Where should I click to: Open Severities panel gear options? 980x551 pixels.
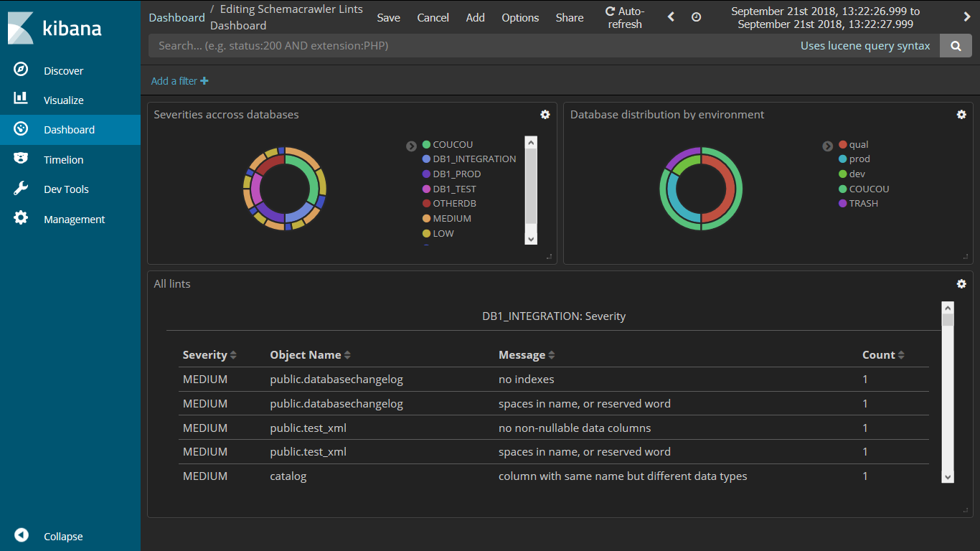click(545, 114)
